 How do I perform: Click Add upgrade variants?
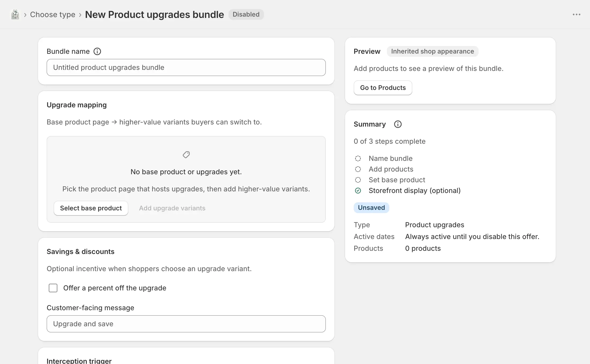pos(172,208)
